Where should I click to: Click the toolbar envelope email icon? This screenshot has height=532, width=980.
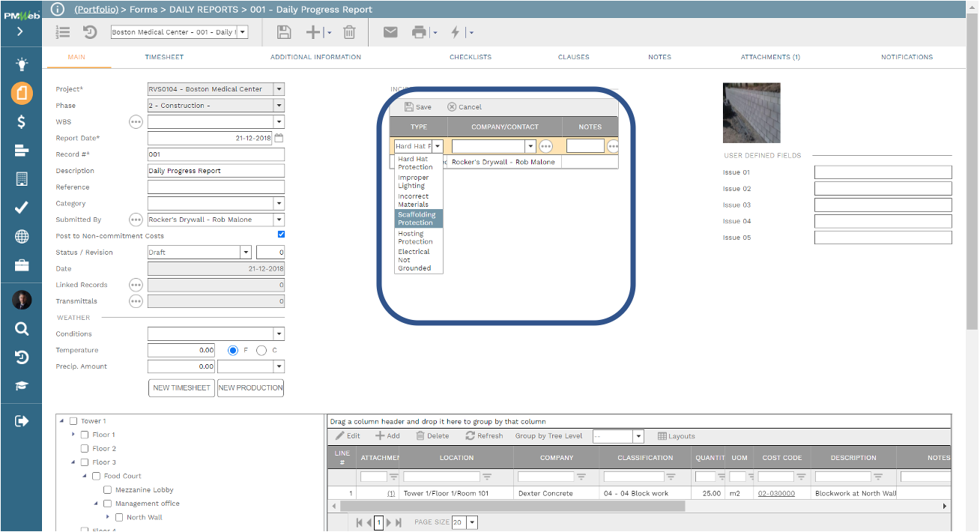point(390,32)
